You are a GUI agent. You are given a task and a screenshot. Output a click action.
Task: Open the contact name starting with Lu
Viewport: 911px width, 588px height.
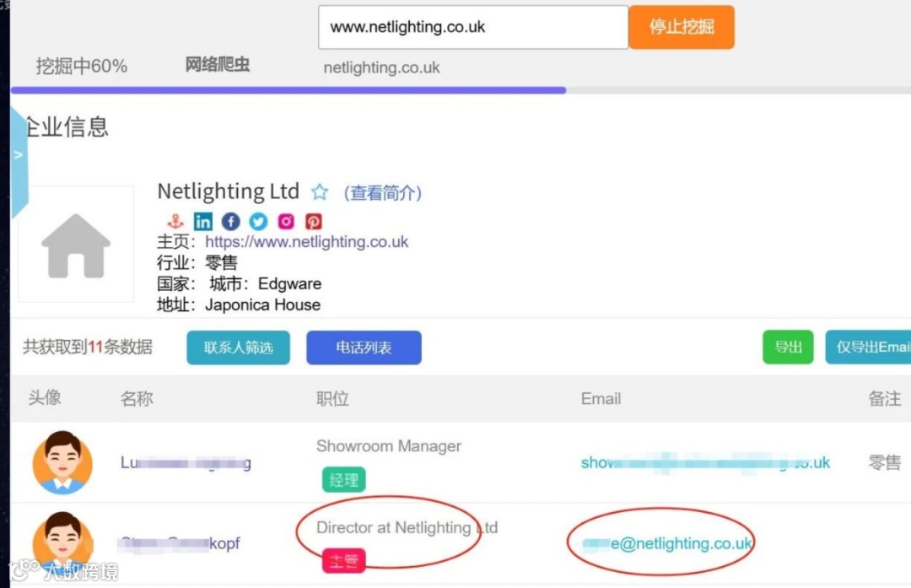[186, 462]
